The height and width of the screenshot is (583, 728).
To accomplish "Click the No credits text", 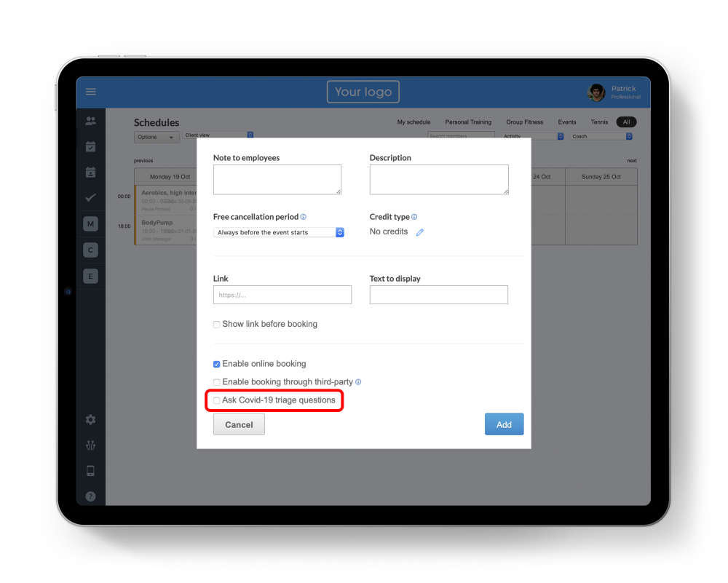I will 389,231.
